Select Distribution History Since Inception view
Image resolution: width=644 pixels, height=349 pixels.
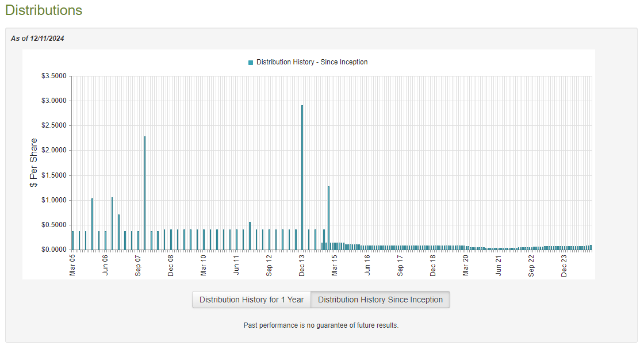click(x=380, y=300)
